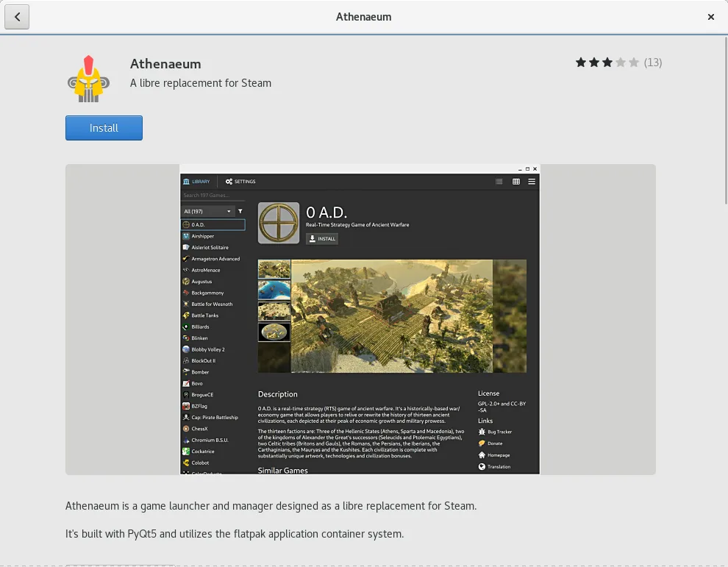Switch to grid view layout
Image resolution: width=728 pixels, height=567 pixels.
point(517,182)
